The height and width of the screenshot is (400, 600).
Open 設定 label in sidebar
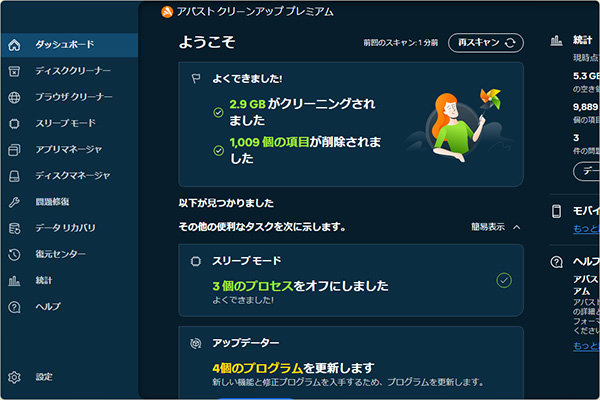click(44, 377)
